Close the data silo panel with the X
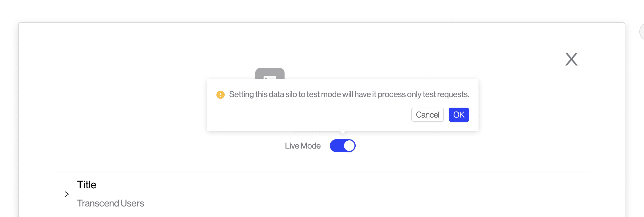Screen dimensions: 644x217 tap(571, 59)
